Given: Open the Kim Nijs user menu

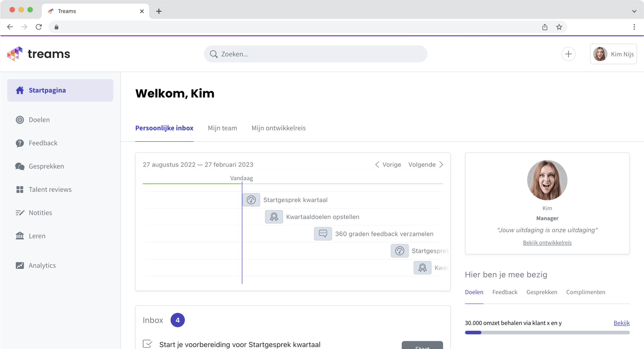Looking at the screenshot, I should tap(613, 54).
